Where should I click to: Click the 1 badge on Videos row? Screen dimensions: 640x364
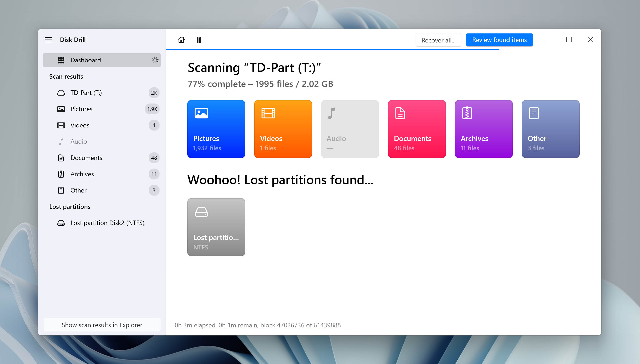pyautogui.click(x=154, y=125)
